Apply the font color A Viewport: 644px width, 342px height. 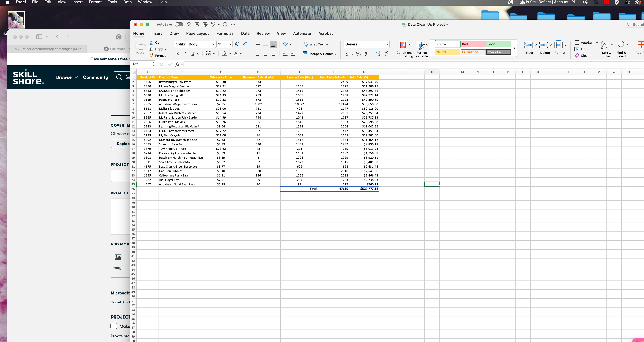point(236,53)
